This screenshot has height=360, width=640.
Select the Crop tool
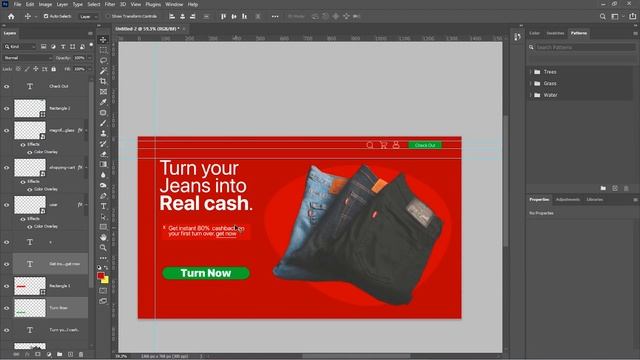(x=103, y=81)
